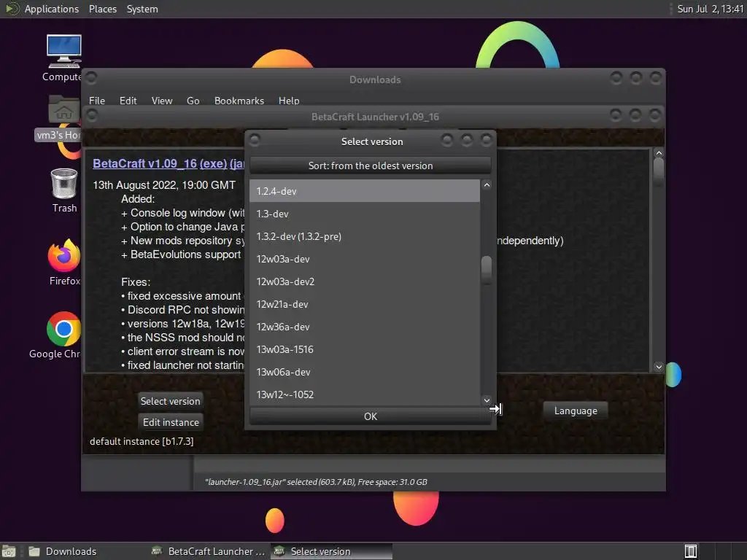Viewport: 747px width, 560px height.
Task: Click the Applications menu logo icon
Action: (x=12, y=9)
